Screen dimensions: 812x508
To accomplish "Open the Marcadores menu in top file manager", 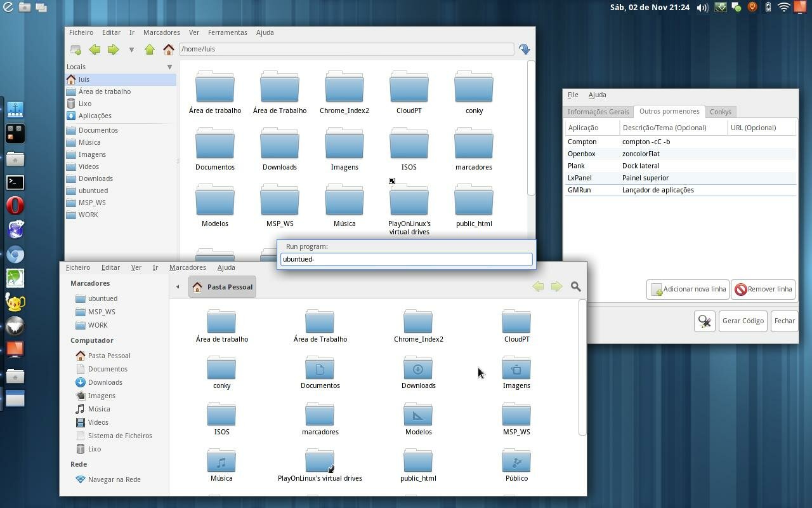I will coord(161,32).
